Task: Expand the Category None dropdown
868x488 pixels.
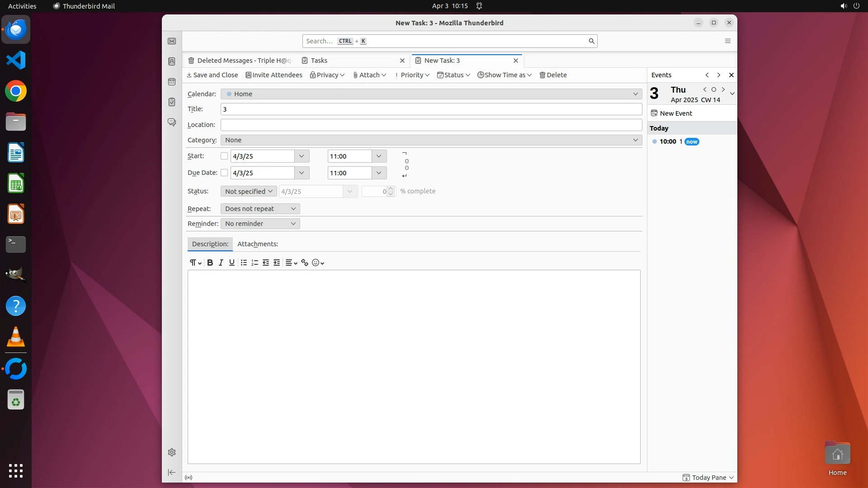Action: point(431,140)
